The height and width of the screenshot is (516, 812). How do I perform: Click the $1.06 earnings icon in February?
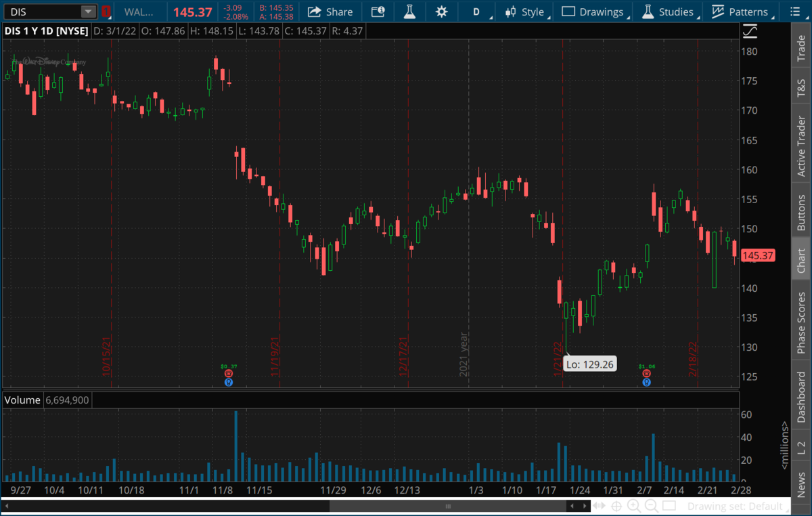pyautogui.click(x=647, y=373)
